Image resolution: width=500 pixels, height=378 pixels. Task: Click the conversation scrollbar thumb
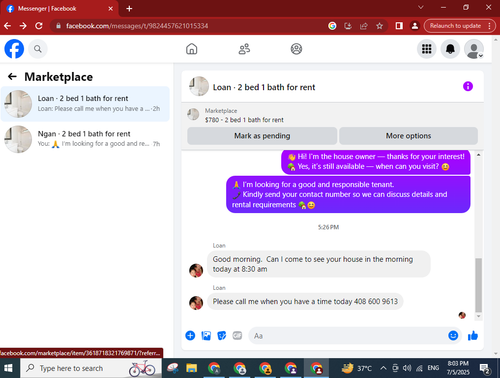point(478,285)
